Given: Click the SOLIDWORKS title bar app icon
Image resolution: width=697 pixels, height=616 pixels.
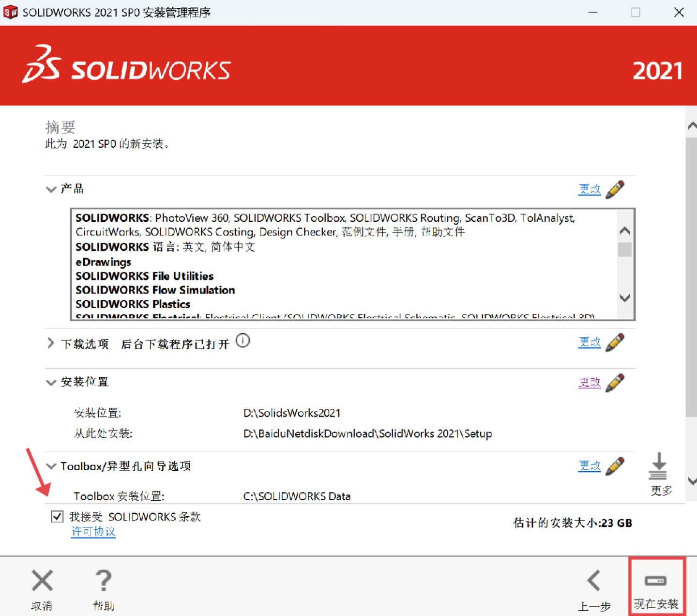Looking at the screenshot, I should click(10, 12).
